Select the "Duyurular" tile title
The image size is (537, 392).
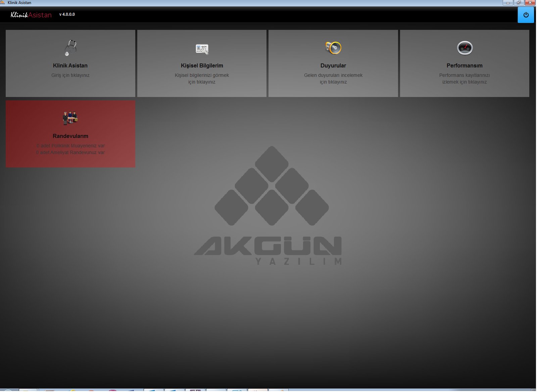(333, 65)
